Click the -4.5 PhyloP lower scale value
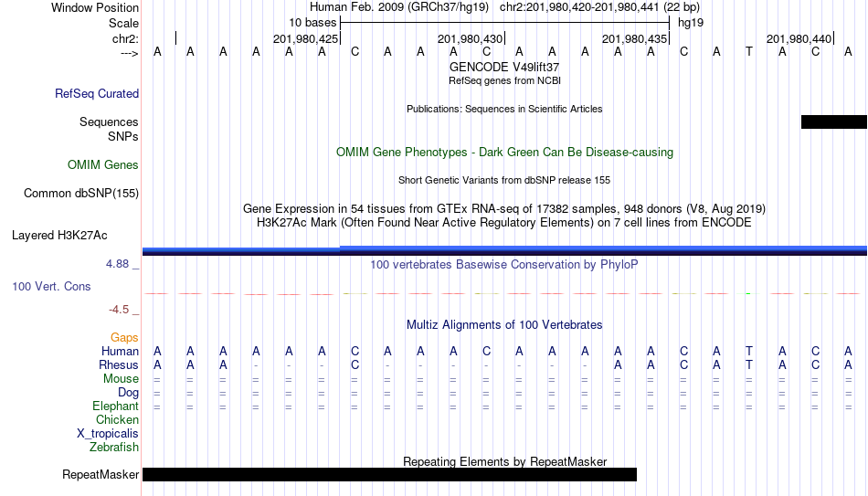Viewport: 868px width, 496px height. 119,310
